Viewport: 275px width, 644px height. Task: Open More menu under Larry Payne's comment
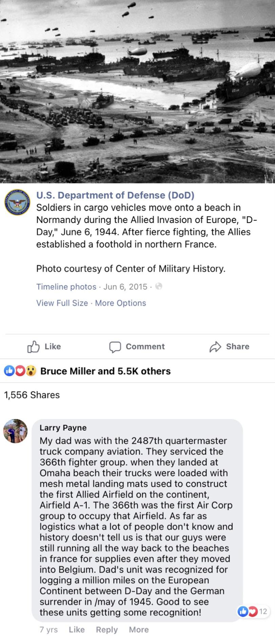coord(139,630)
